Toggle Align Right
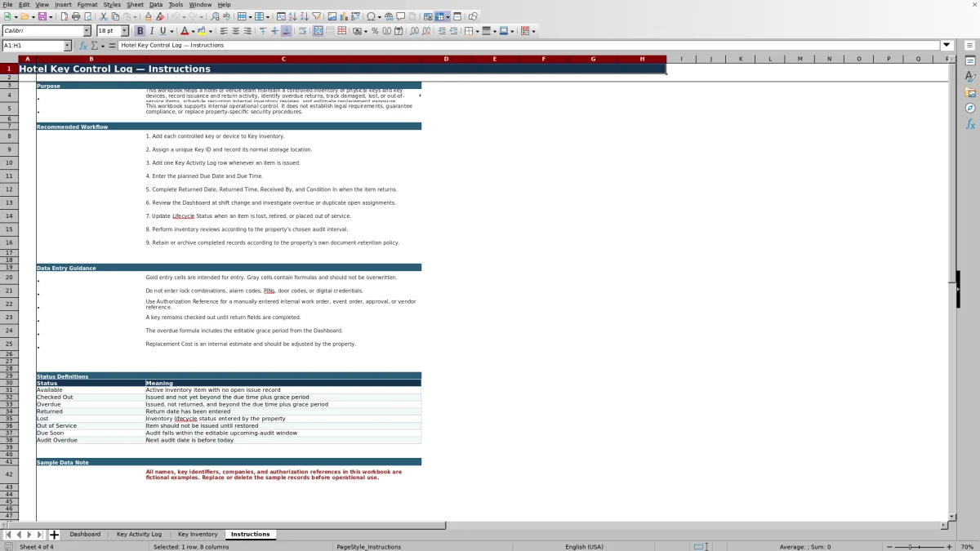Image resolution: width=980 pixels, height=551 pixels. pyautogui.click(x=247, y=31)
